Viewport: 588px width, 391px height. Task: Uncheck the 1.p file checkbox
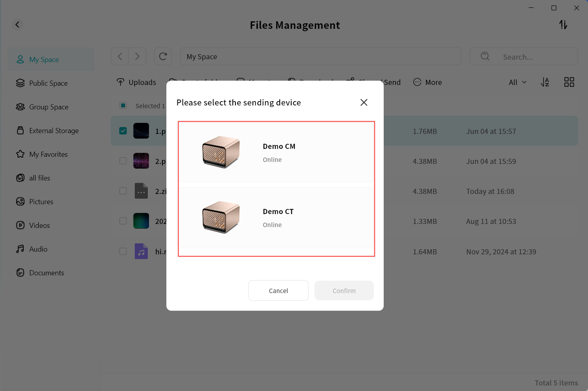(x=123, y=131)
